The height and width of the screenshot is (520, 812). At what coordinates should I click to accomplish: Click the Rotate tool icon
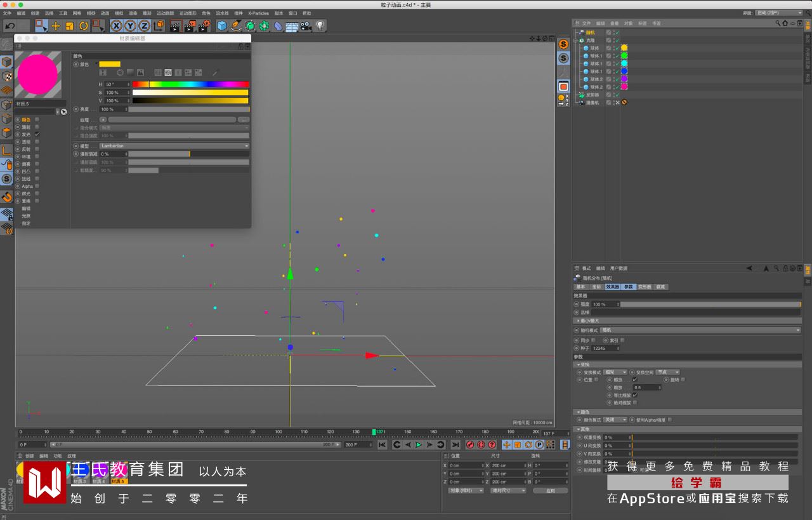click(83, 26)
